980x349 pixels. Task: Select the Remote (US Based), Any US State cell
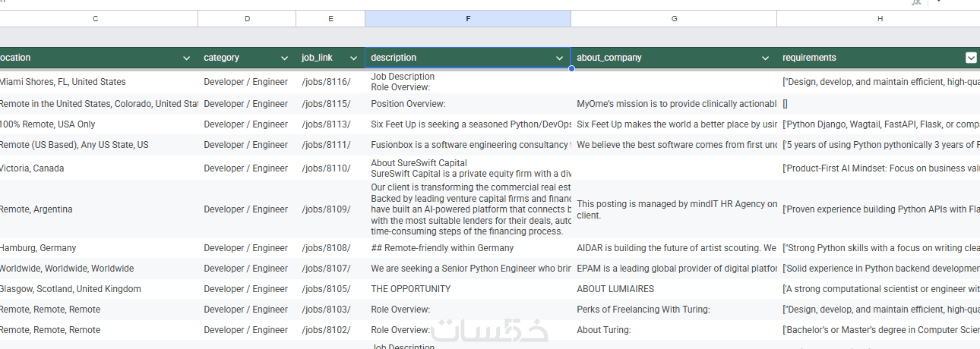[99, 145]
